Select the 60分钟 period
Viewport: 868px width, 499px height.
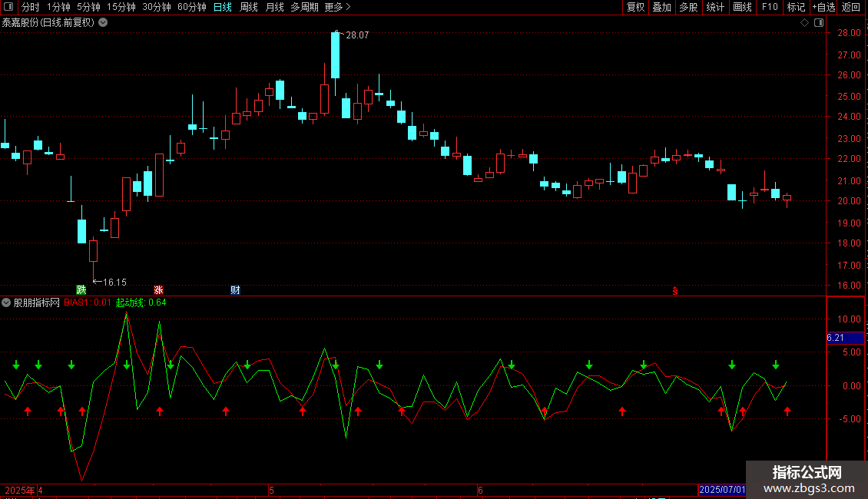coord(192,7)
